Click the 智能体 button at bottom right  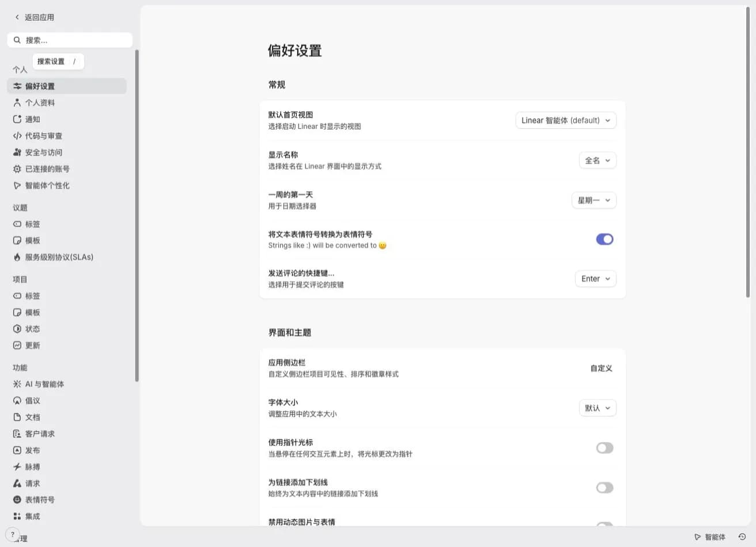coord(710,537)
